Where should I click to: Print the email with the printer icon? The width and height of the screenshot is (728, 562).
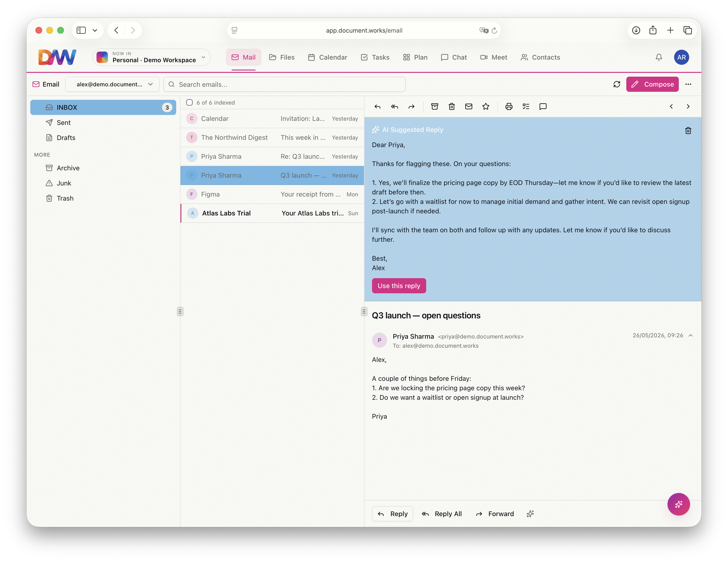(x=509, y=107)
